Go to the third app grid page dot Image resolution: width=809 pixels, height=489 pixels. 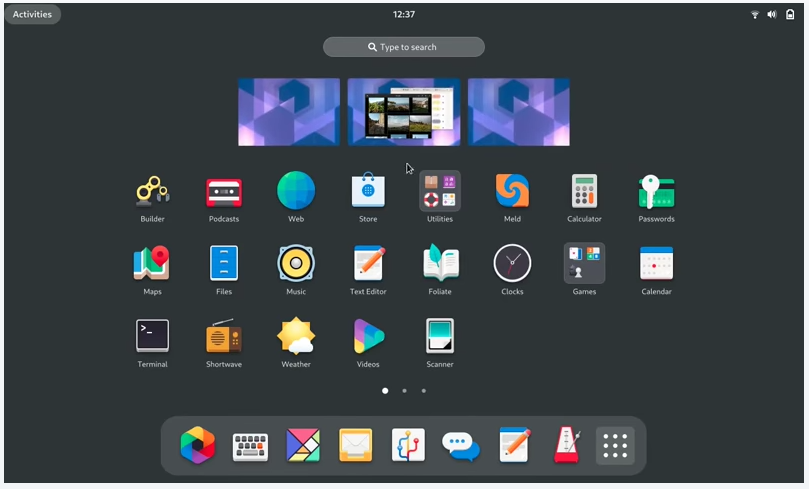(x=424, y=390)
